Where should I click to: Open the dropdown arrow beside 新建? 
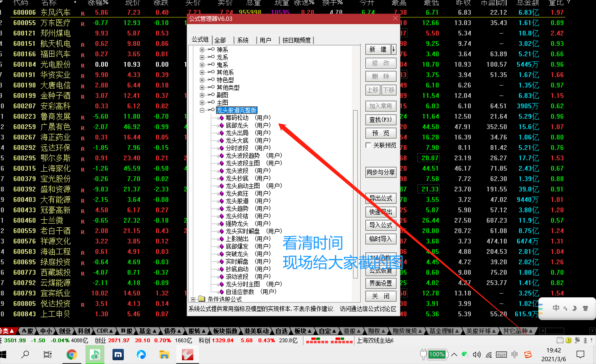click(x=393, y=50)
